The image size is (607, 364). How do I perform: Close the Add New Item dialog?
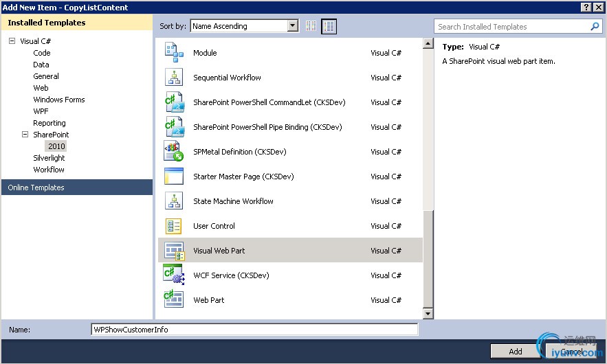[x=598, y=8]
